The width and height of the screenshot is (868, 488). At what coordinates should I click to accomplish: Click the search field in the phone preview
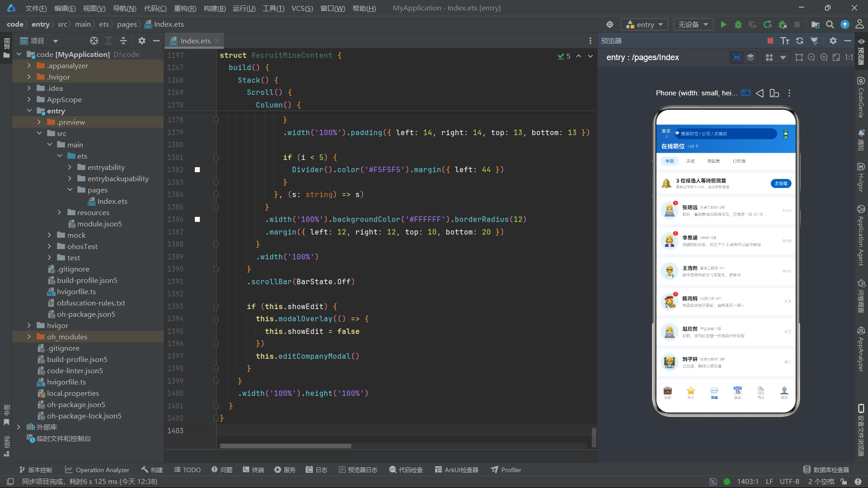pyautogui.click(x=725, y=134)
